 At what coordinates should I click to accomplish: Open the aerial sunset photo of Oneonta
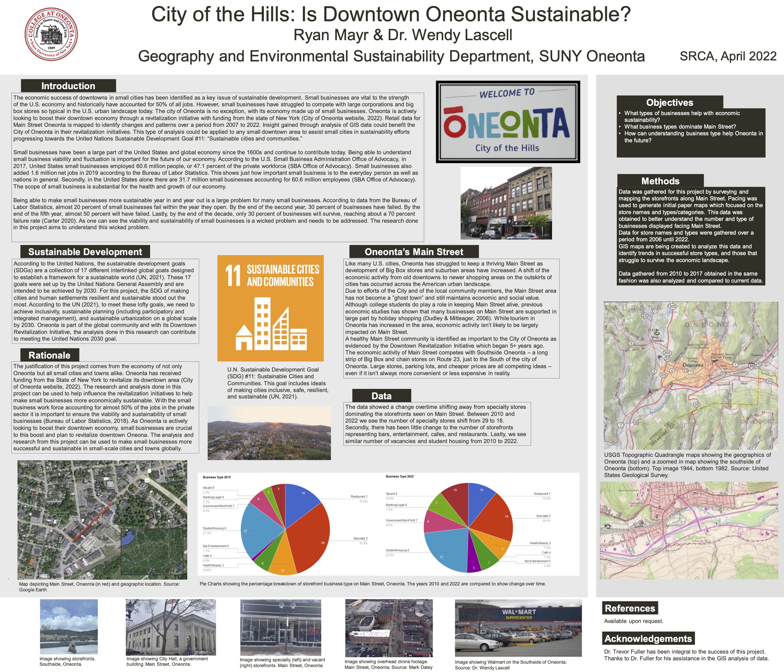269,433
